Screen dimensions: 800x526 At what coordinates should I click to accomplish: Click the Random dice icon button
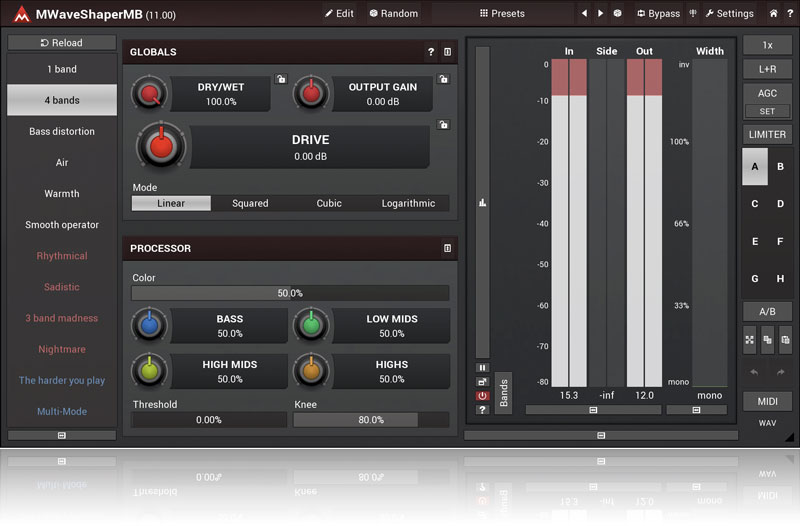pyautogui.click(x=392, y=14)
